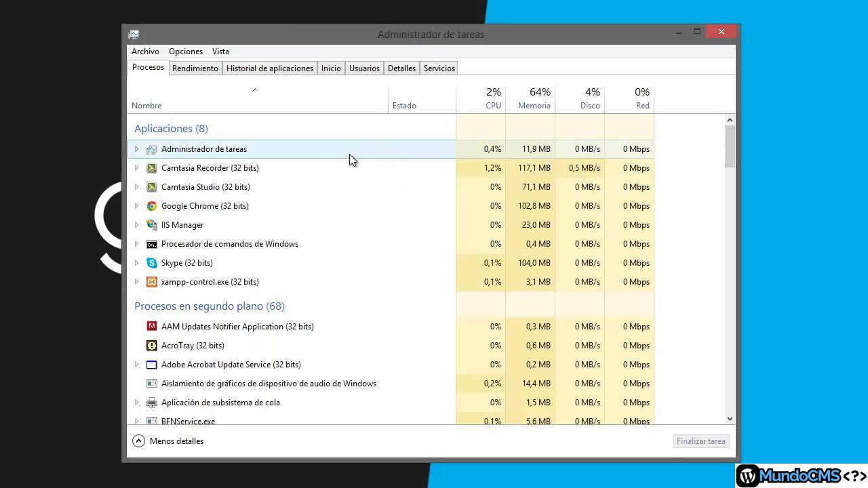Click the Camtasia Studio icon
Screen dimensions: 868x488
click(x=152, y=187)
